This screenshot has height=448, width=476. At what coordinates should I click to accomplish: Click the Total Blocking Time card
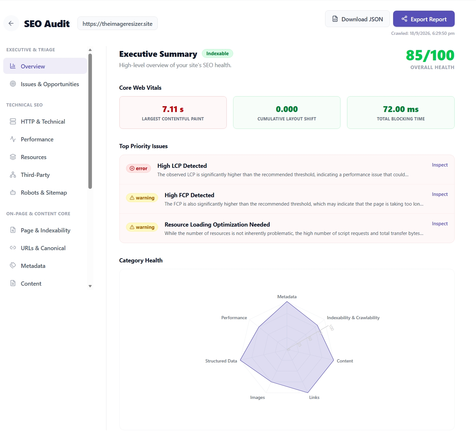click(x=401, y=113)
